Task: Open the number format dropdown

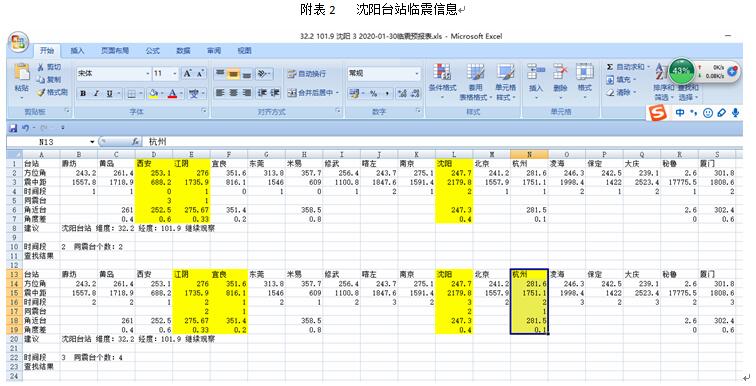Action: click(x=417, y=74)
